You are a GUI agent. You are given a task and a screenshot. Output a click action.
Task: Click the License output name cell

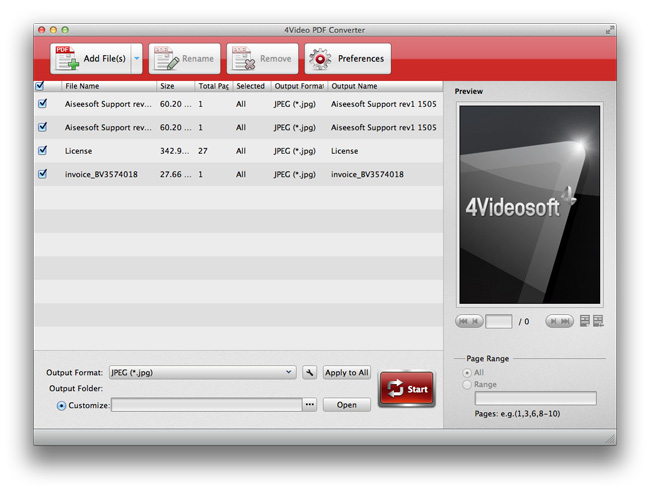pos(344,151)
